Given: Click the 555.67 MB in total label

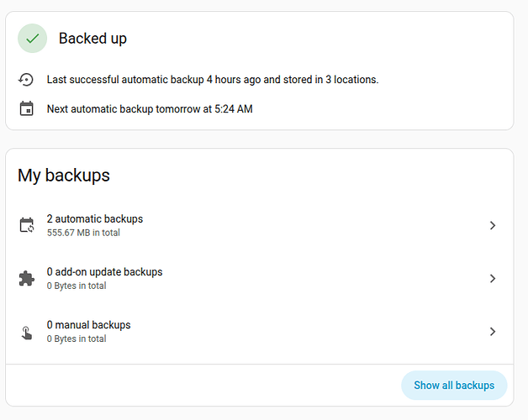Looking at the screenshot, I should coord(83,233).
